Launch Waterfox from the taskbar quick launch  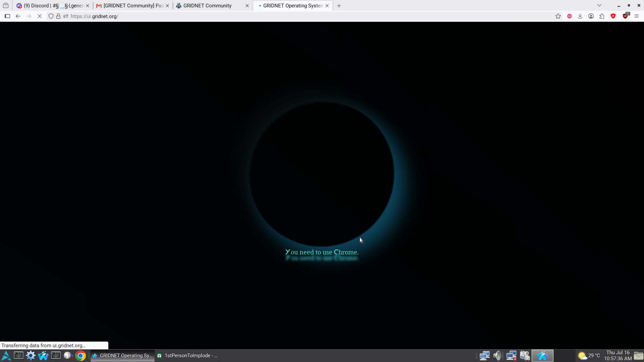point(43,355)
